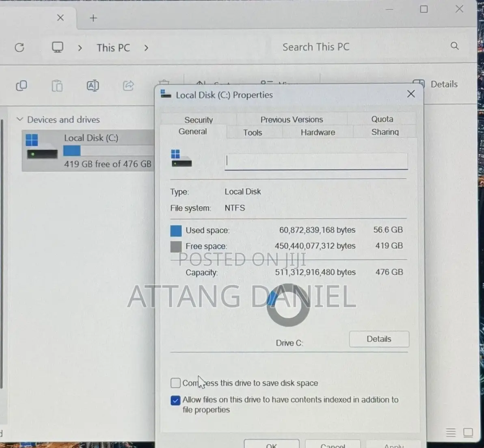Click the Share icon in Explorer toolbar
The height and width of the screenshot is (448, 484).
pos(128,86)
